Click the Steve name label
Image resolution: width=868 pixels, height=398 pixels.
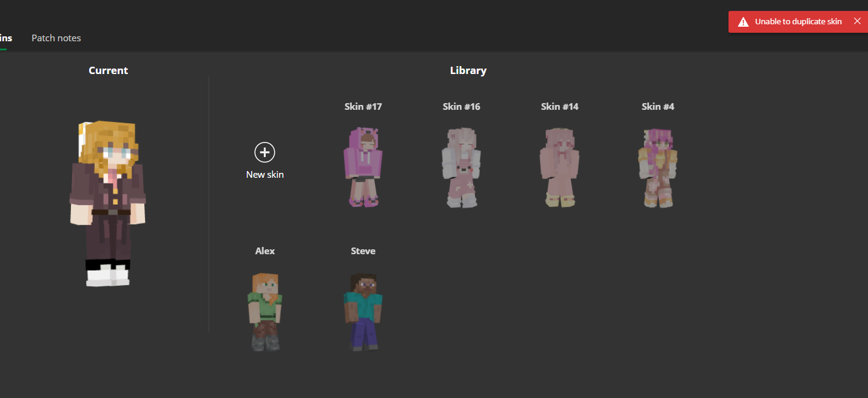tap(363, 251)
